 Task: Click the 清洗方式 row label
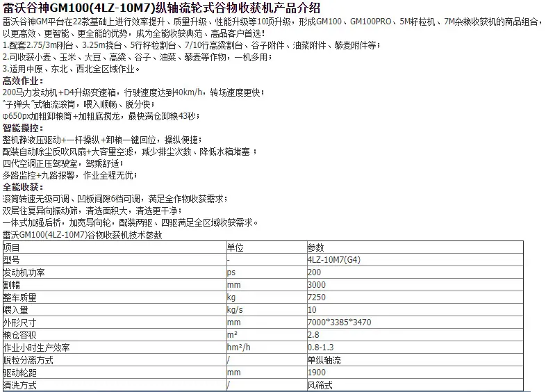pyautogui.click(x=20, y=385)
